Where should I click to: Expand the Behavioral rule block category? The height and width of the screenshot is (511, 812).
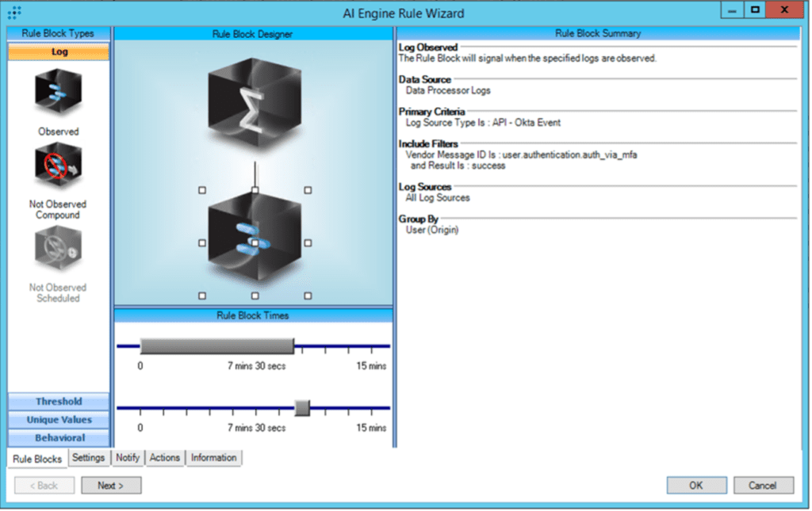[59, 438]
